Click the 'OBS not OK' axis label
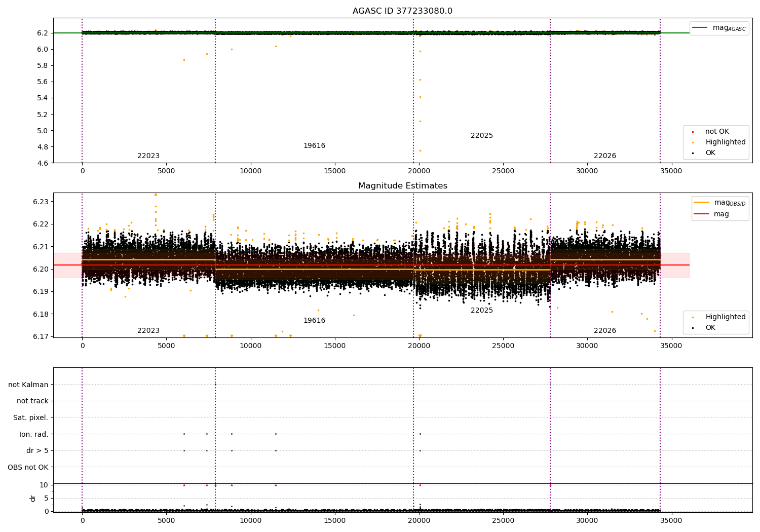 [x=28, y=468]
